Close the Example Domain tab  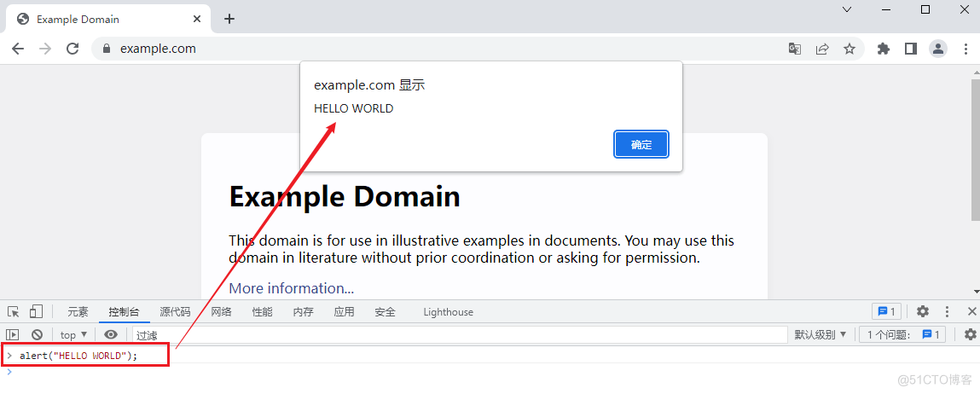197,19
